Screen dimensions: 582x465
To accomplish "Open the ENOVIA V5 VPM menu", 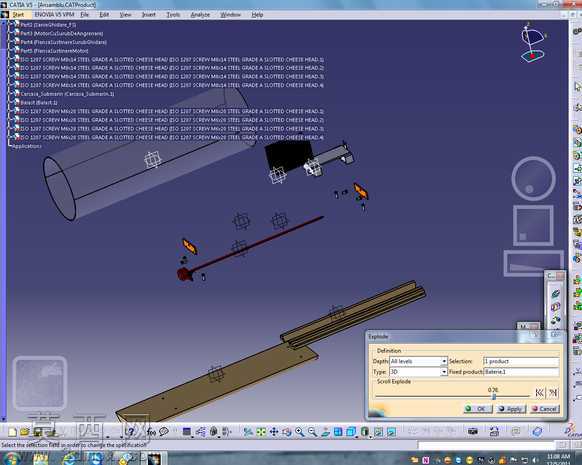I will tap(55, 14).
